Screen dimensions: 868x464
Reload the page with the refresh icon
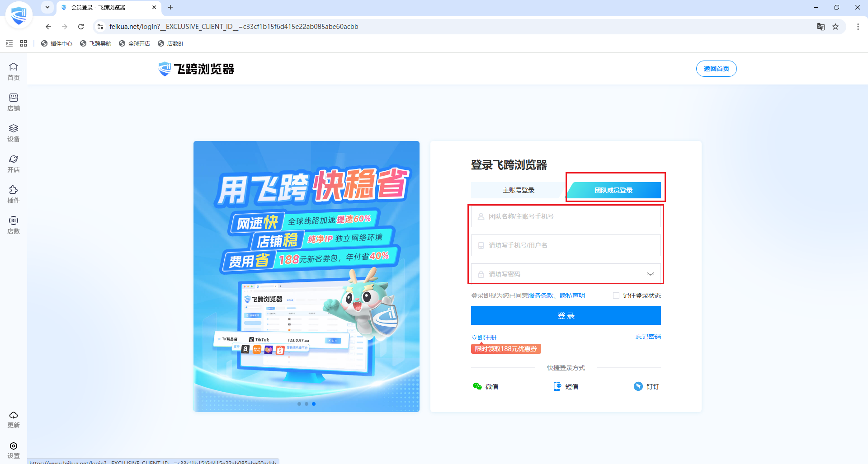tap(81, 27)
